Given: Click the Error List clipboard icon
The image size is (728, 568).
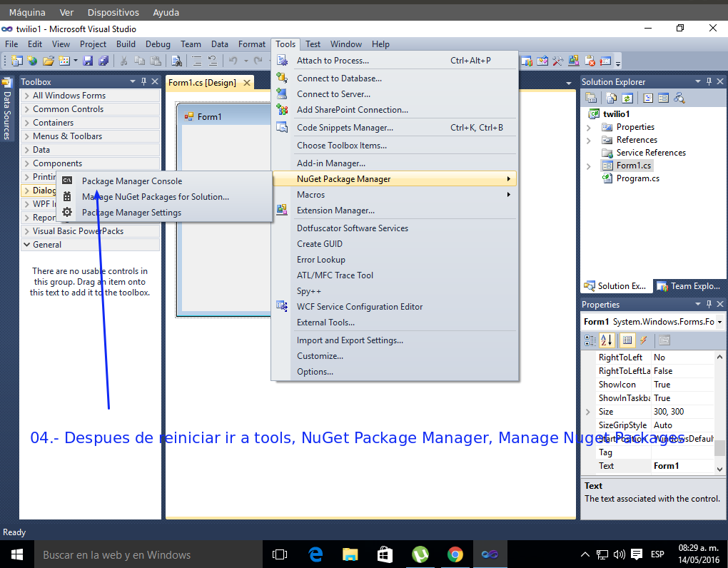Looking at the screenshot, I should click(x=590, y=61).
